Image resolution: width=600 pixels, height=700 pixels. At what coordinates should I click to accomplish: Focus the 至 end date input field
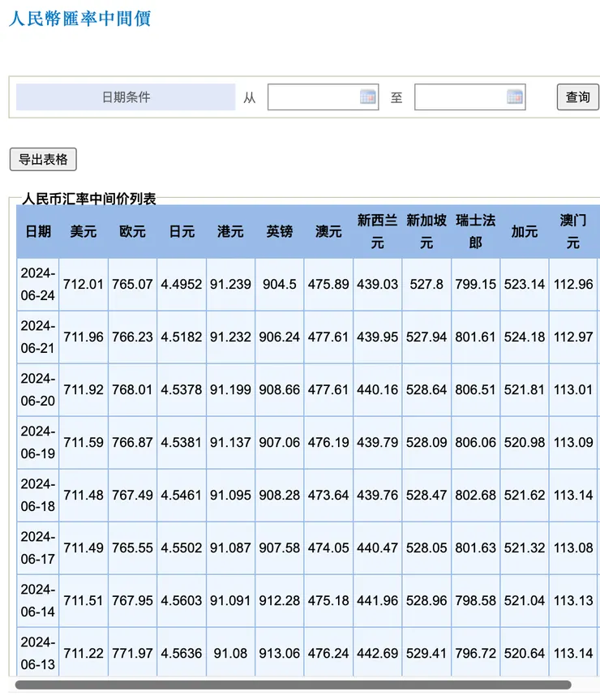point(469,97)
